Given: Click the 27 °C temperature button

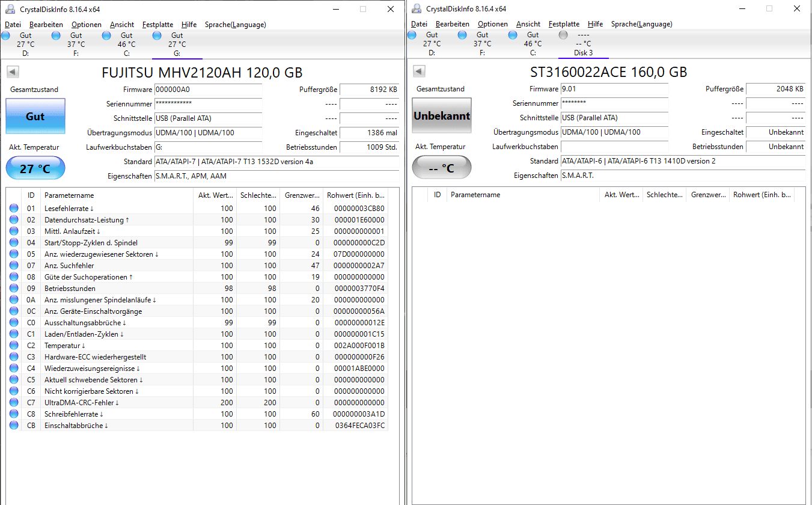Looking at the screenshot, I should pos(35,168).
